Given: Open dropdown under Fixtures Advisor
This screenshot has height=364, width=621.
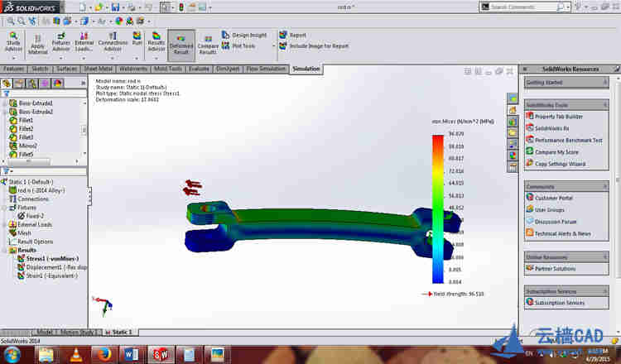Looking at the screenshot, I should (x=60, y=58).
